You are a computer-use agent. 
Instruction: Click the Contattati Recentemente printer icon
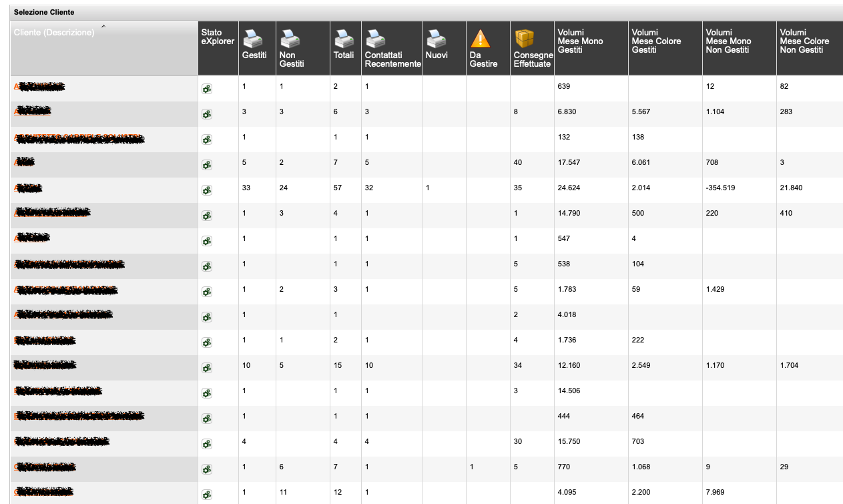tap(376, 39)
